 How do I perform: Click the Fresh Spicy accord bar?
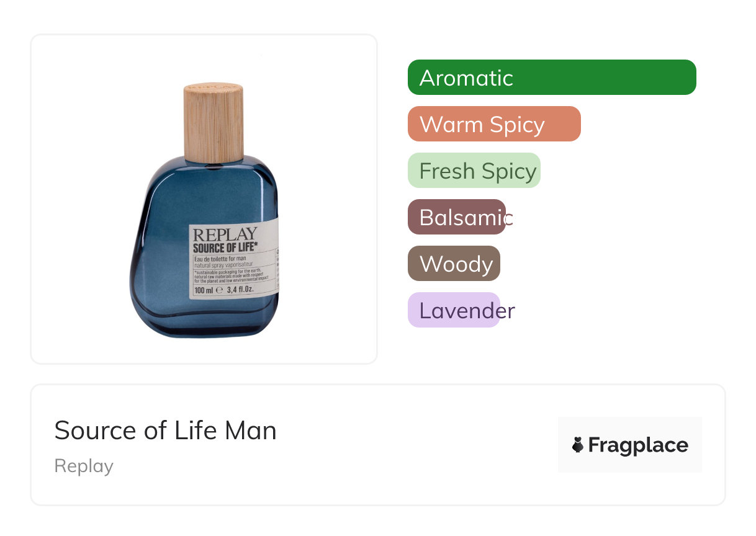point(474,171)
